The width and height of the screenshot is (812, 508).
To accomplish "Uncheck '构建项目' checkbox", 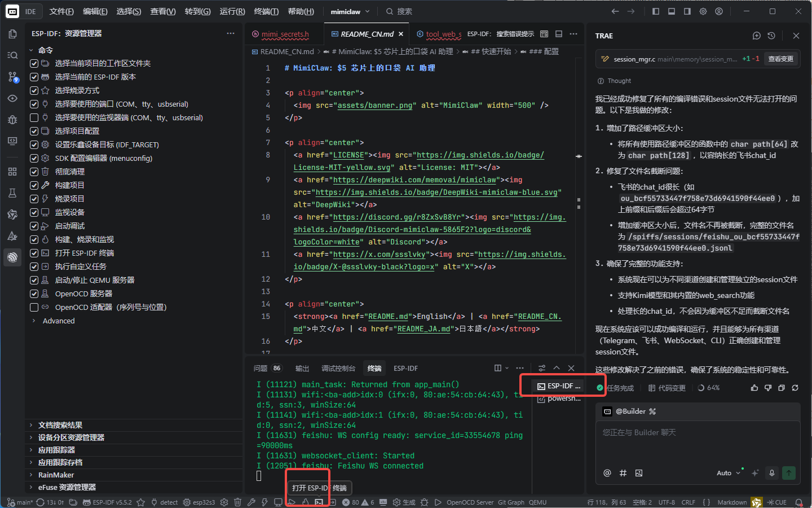I will pos(34,185).
